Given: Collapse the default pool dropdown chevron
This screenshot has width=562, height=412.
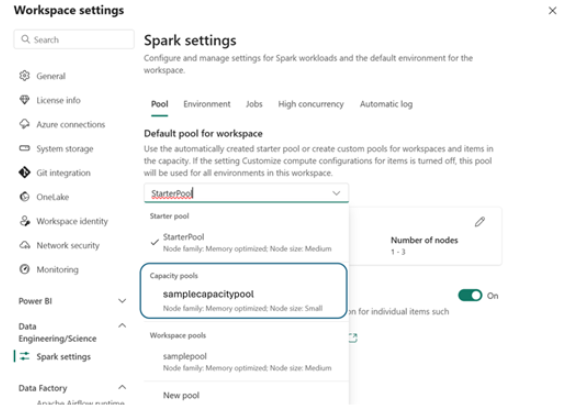Looking at the screenshot, I should [x=336, y=193].
